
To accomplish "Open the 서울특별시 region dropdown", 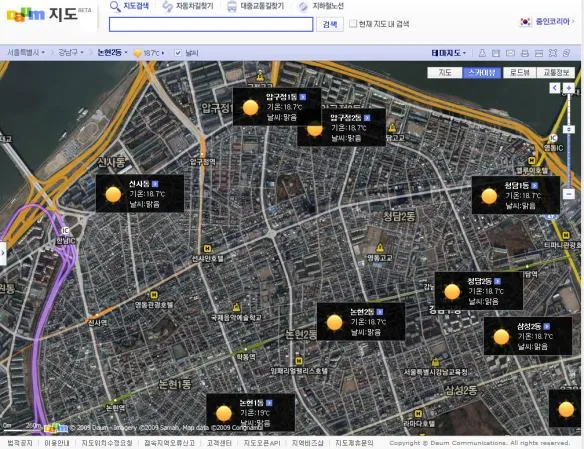I will 26,52.
